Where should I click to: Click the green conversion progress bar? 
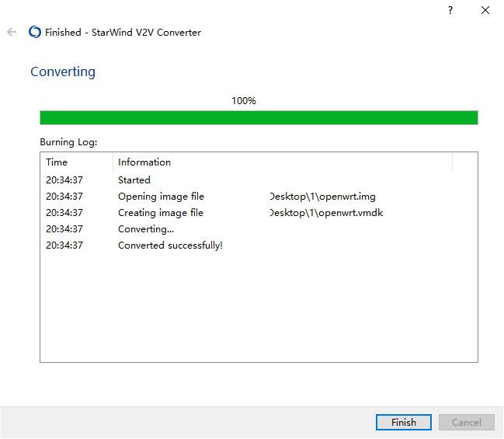pyautogui.click(x=259, y=117)
